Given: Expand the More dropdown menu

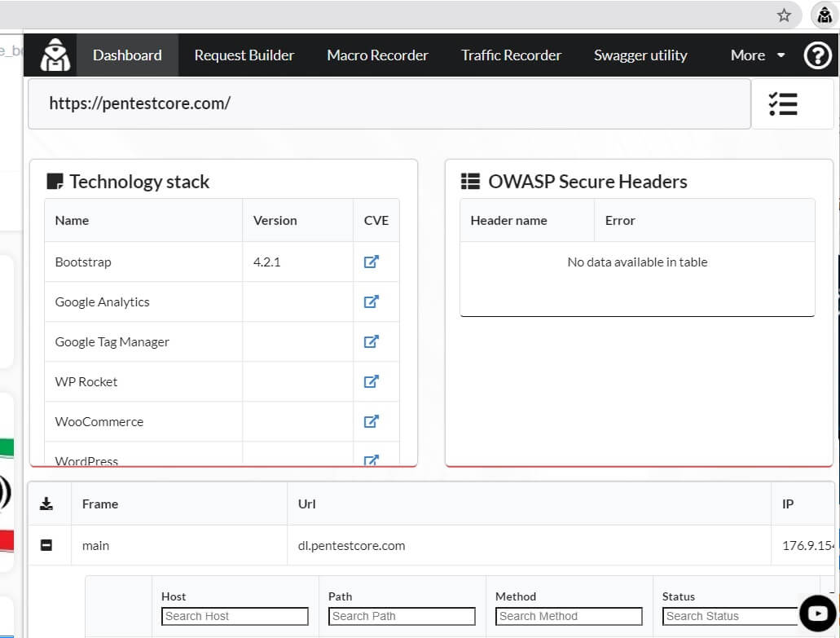Looking at the screenshot, I should pos(758,55).
